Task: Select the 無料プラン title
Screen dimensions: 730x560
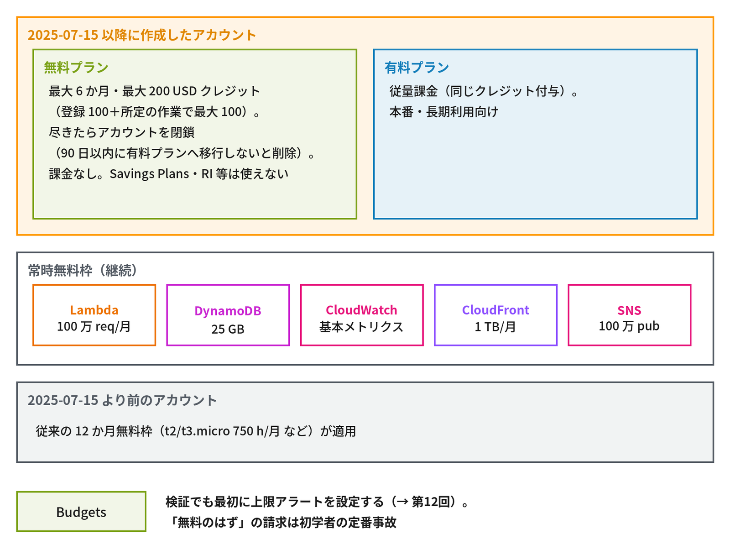Action: pyautogui.click(x=76, y=68)
